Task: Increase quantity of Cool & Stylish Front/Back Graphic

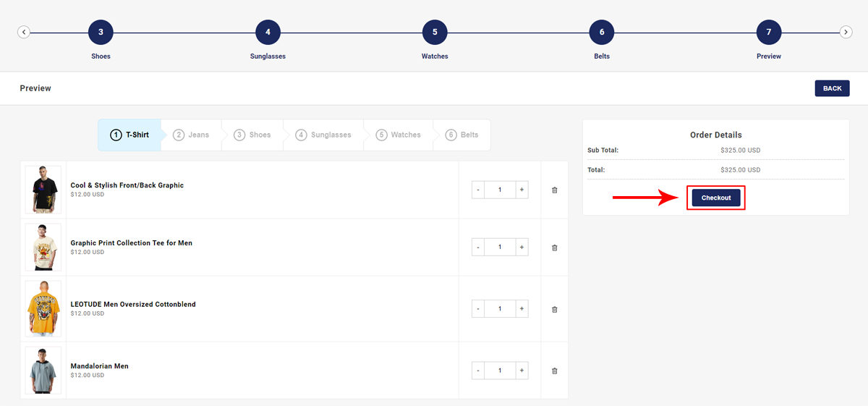Action: tap(522, 190)
